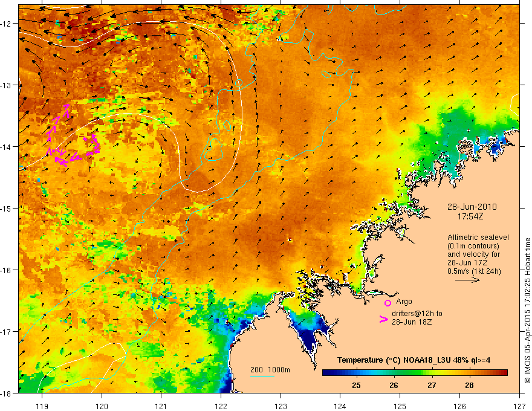Click the magenta drifter arrowhead legend symbol
The height and width of the screenshot is (411, 532).
[384, 319]
